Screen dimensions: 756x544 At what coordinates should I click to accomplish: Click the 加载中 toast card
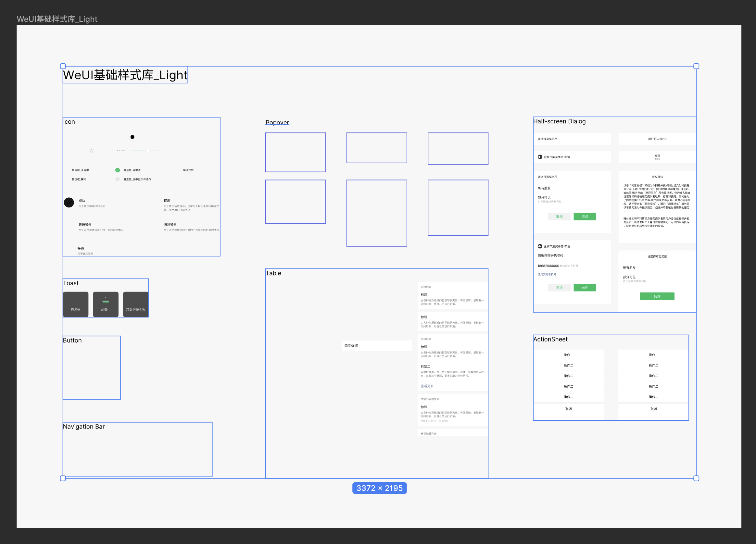point(106,304)
